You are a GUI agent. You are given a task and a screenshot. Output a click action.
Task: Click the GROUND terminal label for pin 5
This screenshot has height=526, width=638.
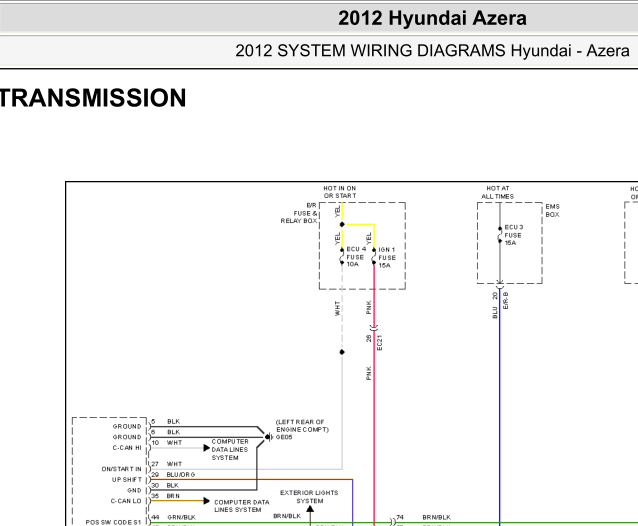pos(127,426)
